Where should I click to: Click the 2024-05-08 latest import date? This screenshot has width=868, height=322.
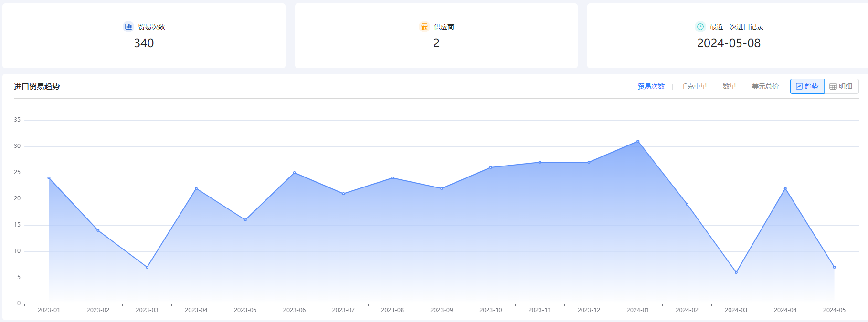pyautogui.click(x=729, y=43)
